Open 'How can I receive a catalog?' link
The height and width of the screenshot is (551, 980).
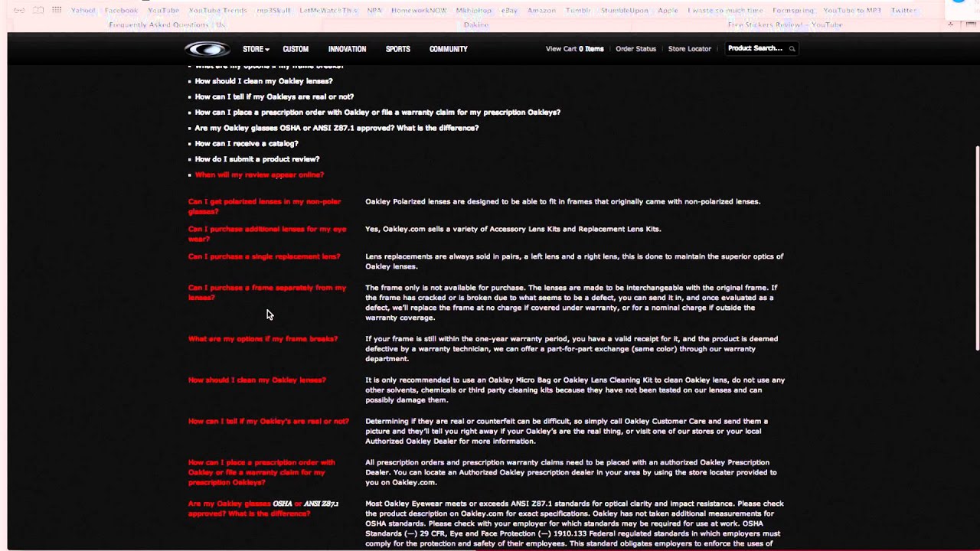click(247, 144)
